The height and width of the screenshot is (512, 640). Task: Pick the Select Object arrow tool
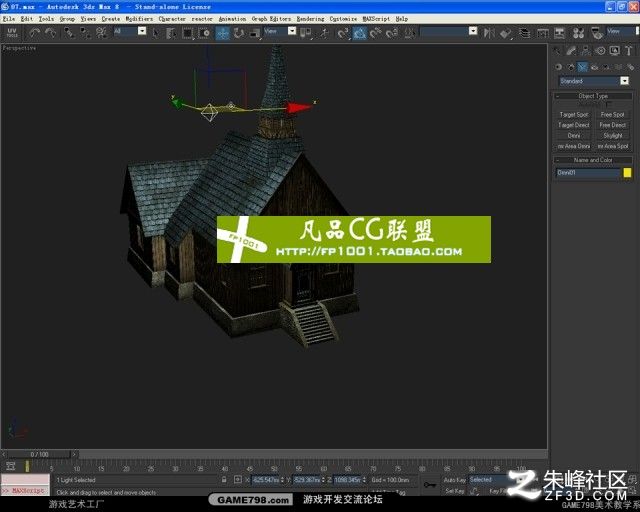coord(156,33)
